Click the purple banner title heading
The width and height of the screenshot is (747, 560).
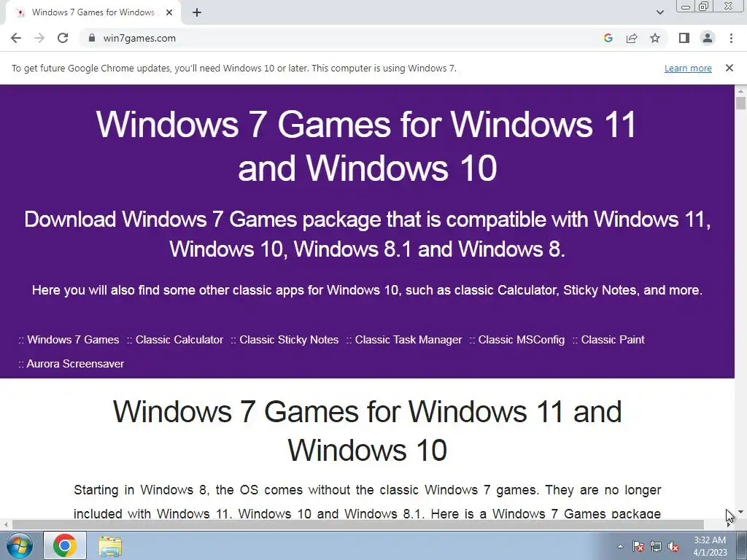(367, 146)
